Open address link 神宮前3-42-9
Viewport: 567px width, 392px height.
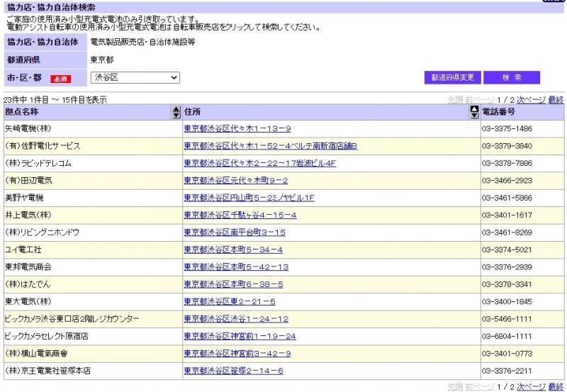pos(237,354)
